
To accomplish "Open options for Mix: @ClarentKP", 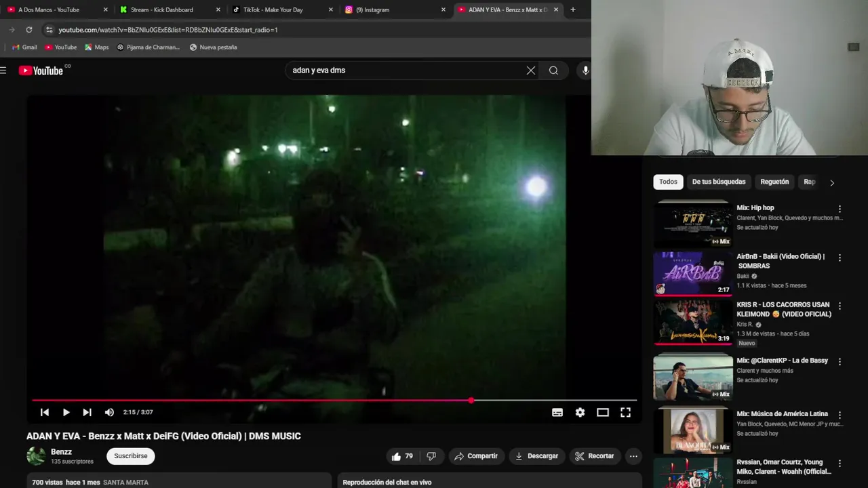I will click(840, 362).
